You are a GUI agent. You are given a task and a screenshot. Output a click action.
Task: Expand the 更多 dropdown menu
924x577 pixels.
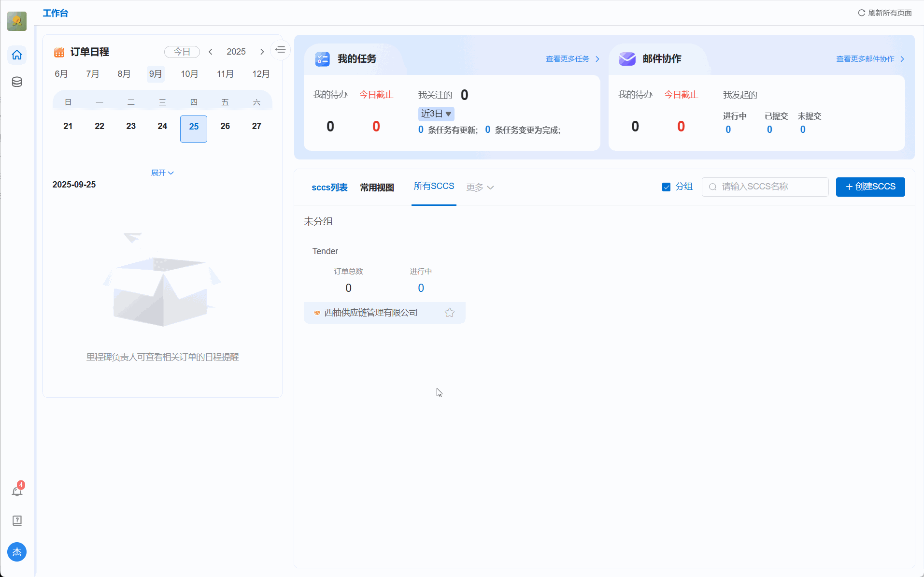(x=480, y=188)
